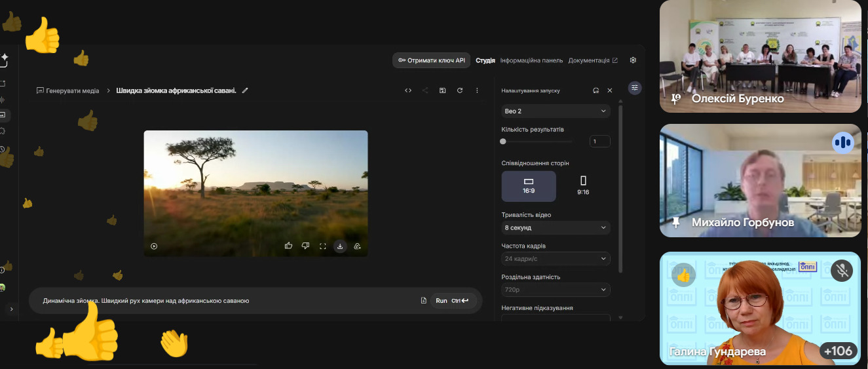Open the get code icon in toolbar
Viewport: 868px width, 369px height.
408,90
